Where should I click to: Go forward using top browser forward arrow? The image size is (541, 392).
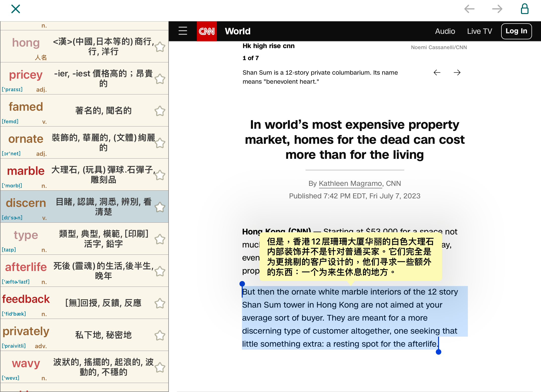point(497,9)
